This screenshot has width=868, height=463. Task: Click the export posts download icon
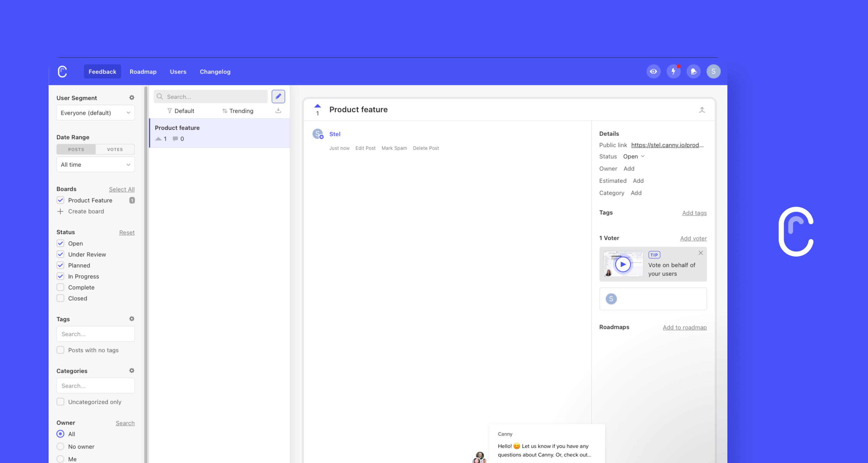coord(278,111)
